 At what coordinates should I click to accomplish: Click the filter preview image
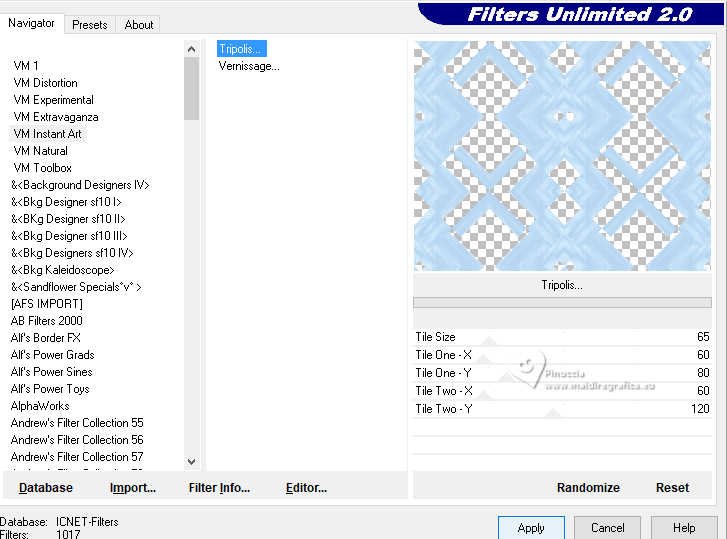[562, 156]
